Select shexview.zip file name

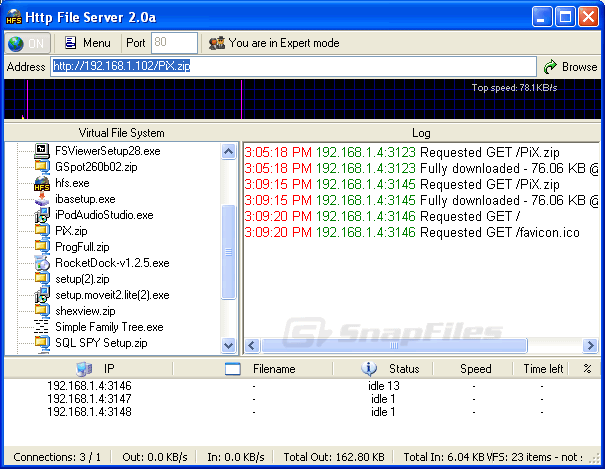pos(85,311)
